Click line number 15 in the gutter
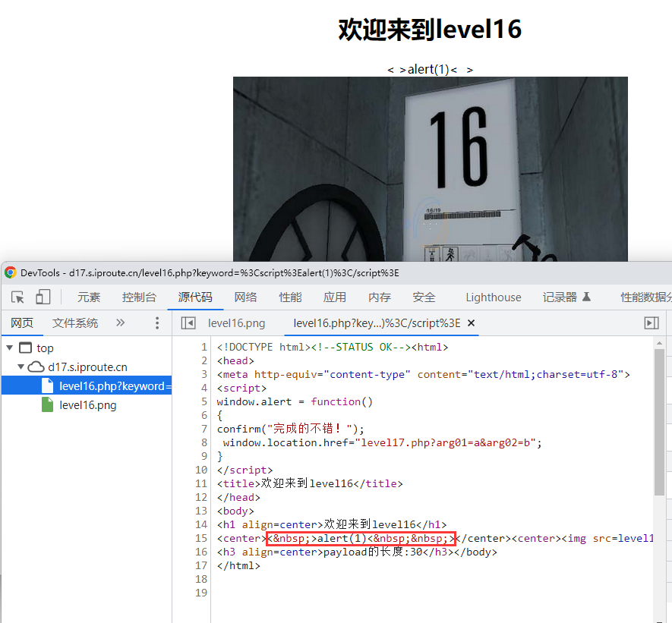The image size is (672, 623). pos(201,538)
